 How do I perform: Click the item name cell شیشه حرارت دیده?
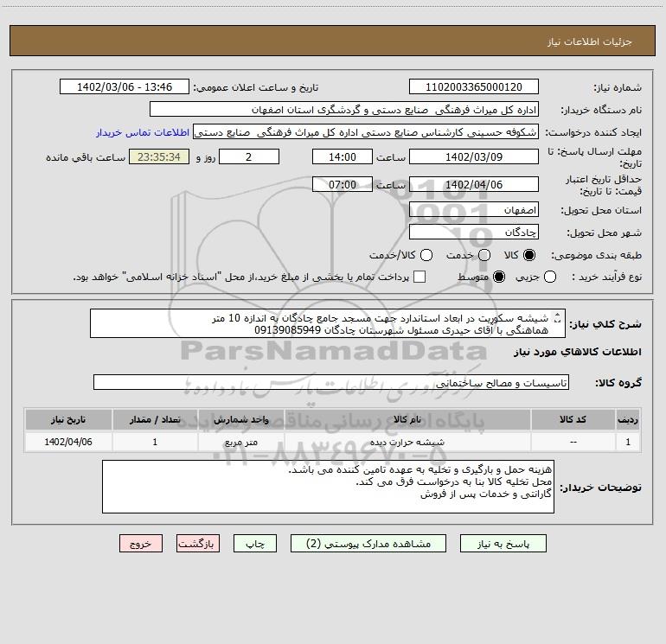[407, 442]
